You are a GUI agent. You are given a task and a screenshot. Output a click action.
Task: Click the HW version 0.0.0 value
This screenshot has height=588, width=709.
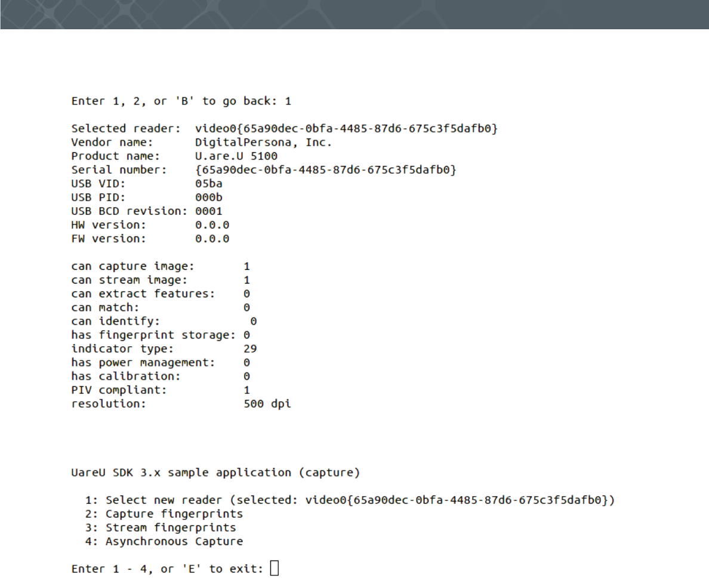[x=212, y=225]
